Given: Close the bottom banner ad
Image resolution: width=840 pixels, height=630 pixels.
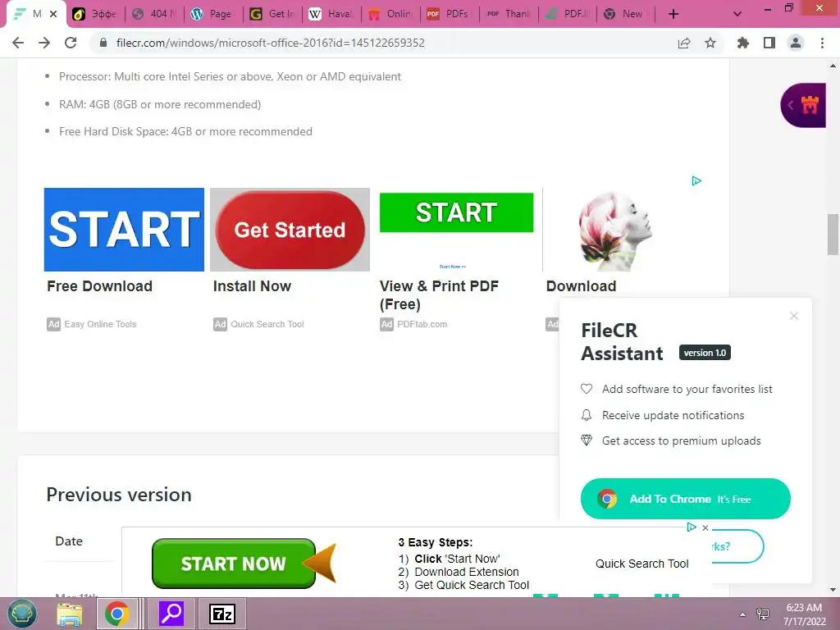Looking at the screenshot, I should point(705,527).
